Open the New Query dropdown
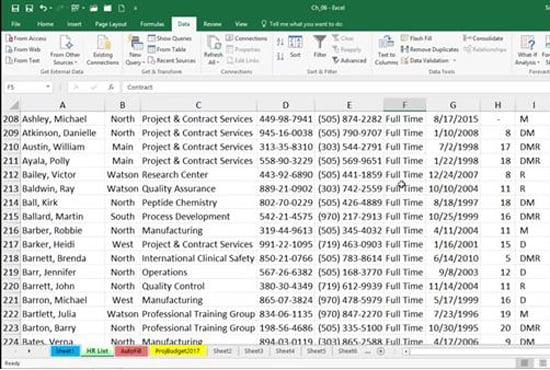This screenshot has height=370, width=550. tap(135, 50)
